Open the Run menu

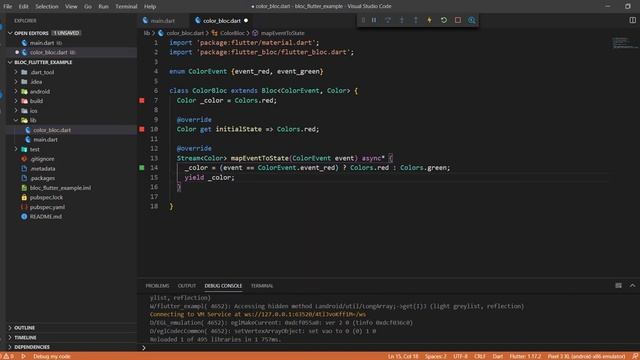point(103,6)
